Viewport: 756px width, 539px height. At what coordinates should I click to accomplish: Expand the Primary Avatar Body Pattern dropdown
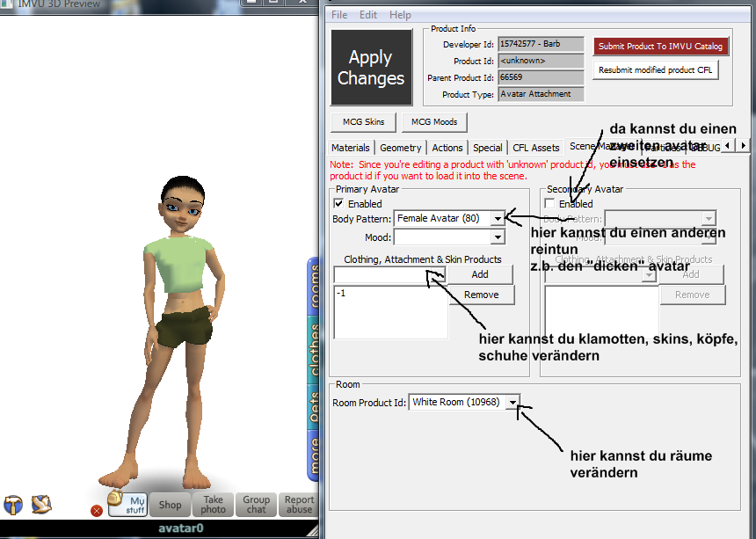click(x=498, y=219)
